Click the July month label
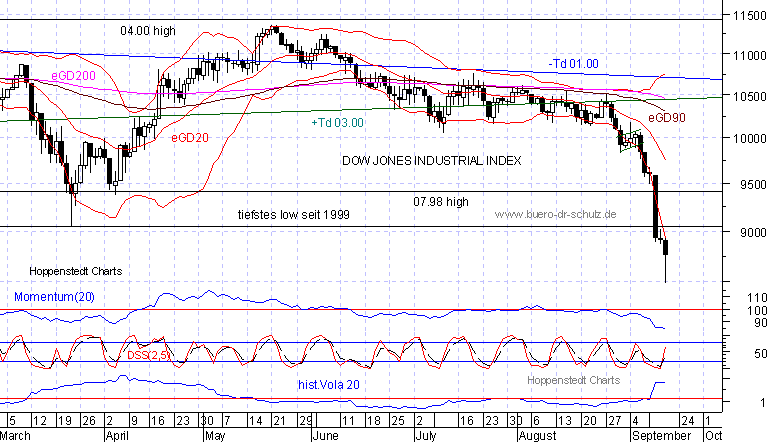The height and width of the screenshot is (442, 770). [x=426, y=436]
